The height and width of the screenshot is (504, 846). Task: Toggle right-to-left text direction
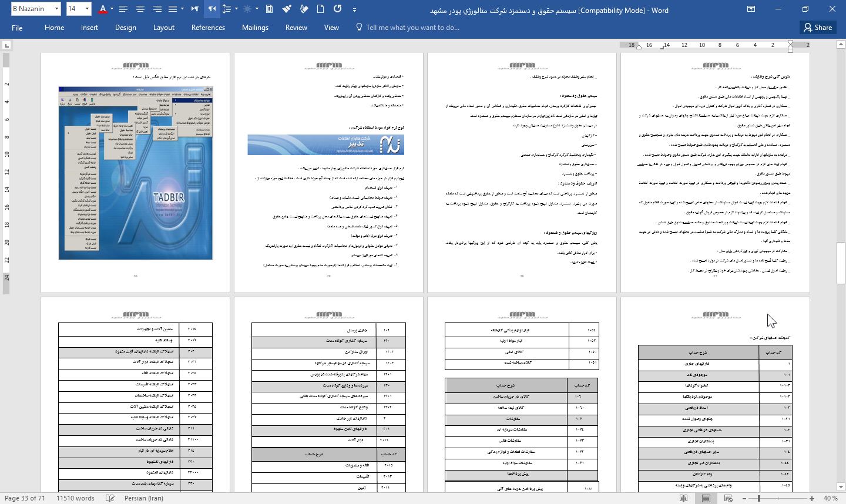(211, 9)
